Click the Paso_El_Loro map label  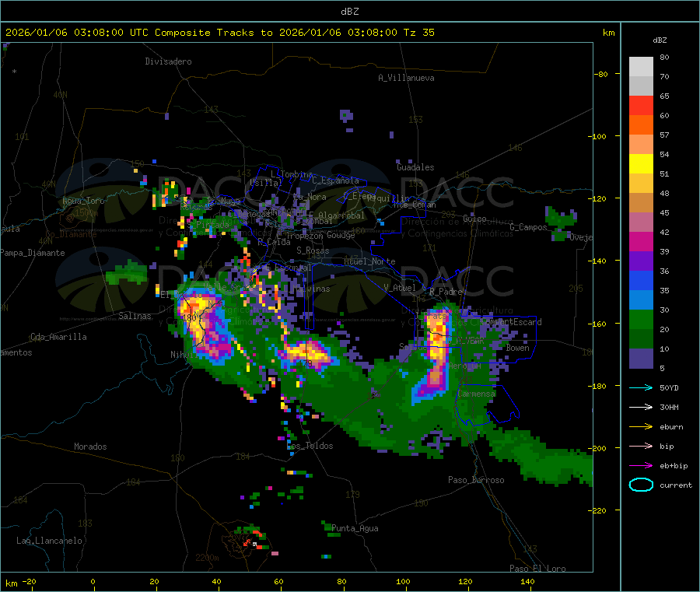click(x=538, y=569)
